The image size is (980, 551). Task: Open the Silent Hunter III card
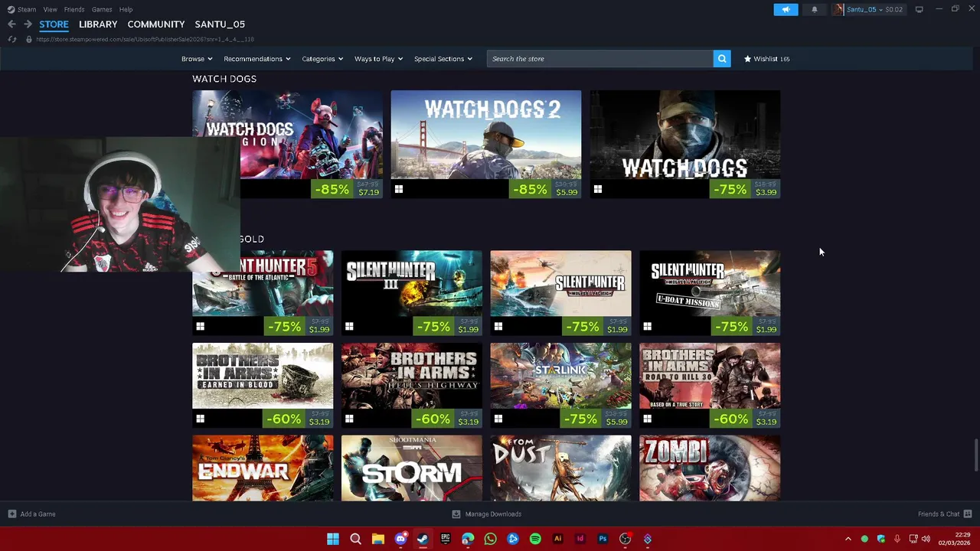tap(412, 293)
